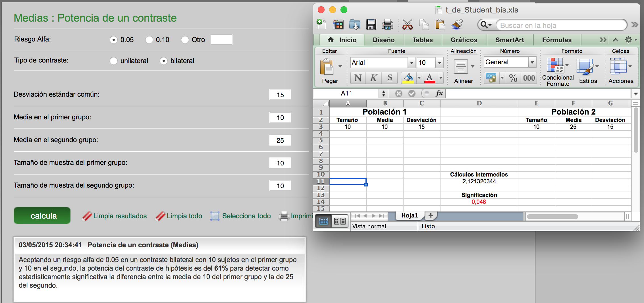Expand the font size dropdown
644x303 pixels.
(439, 63)
